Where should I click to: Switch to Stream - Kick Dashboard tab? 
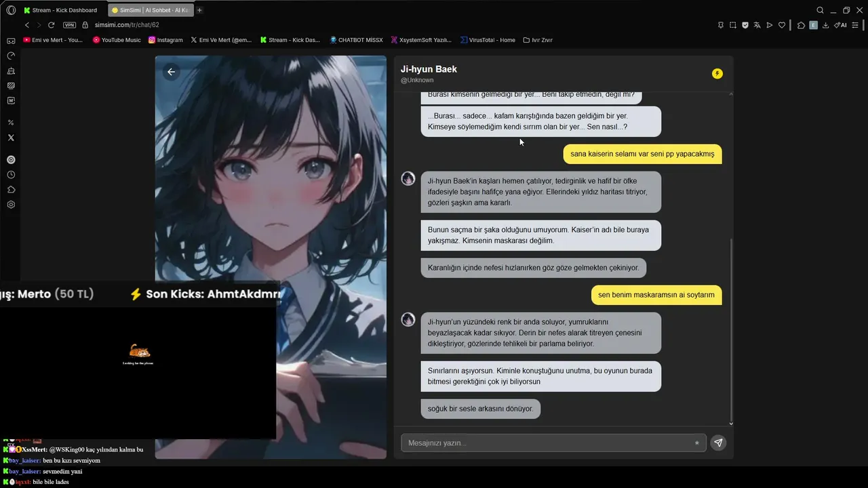(x=60, y=10)
